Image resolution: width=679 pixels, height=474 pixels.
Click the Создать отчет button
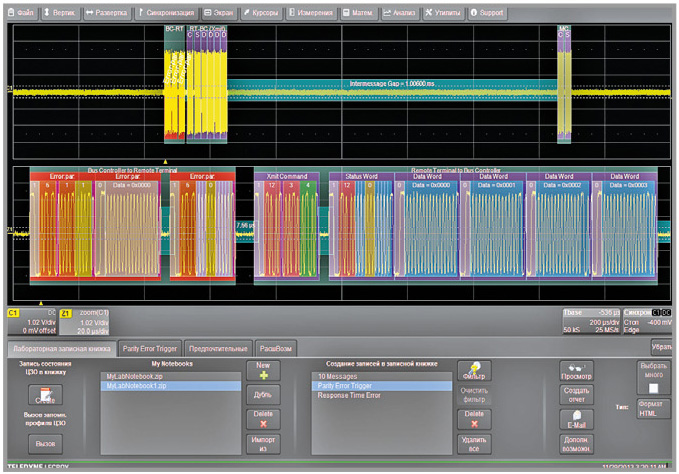(574, 395)
